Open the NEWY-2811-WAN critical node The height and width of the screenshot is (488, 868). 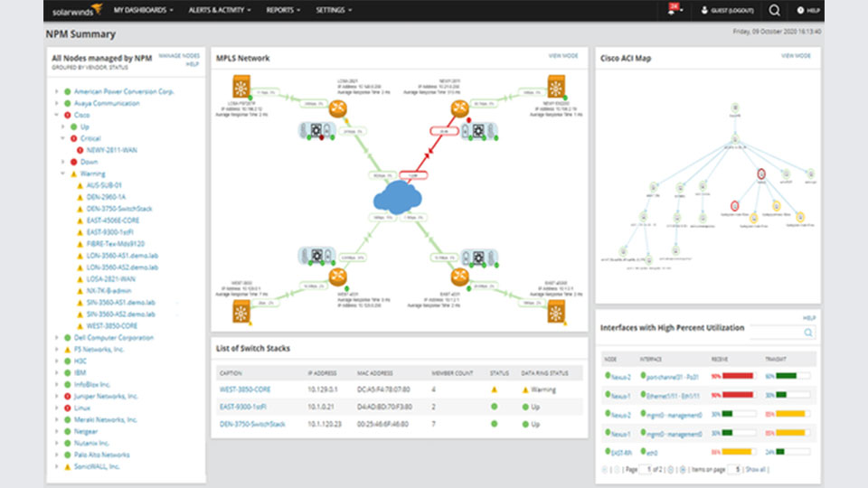click(112, 150)
